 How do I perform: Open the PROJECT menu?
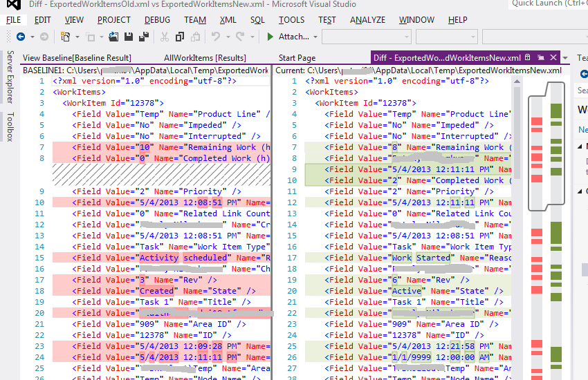113,20
